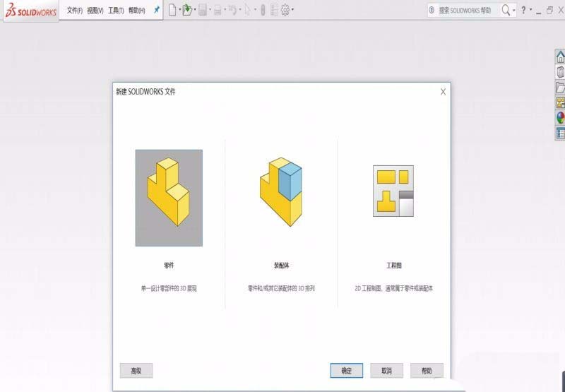Click the Help question mark icon
Viewport: 565px width, 392px height.
tap(523, 10)
